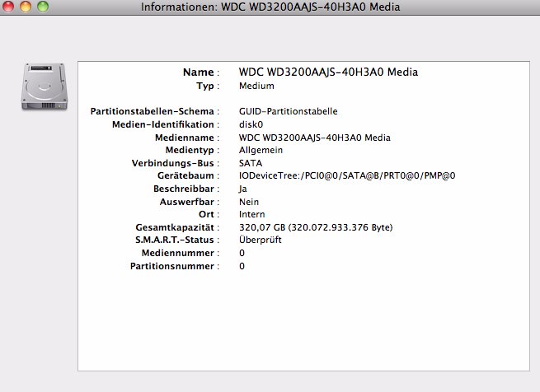Select 'GUID-Partitionstabelle' value
The height and width of the screenshot is (392, 540).
coord(289,111)
